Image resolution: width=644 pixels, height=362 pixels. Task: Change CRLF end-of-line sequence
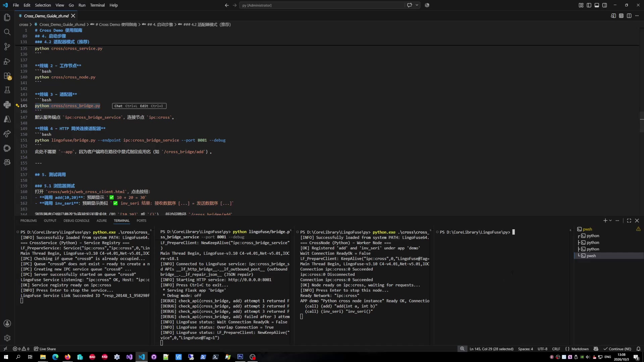[556, 349]
